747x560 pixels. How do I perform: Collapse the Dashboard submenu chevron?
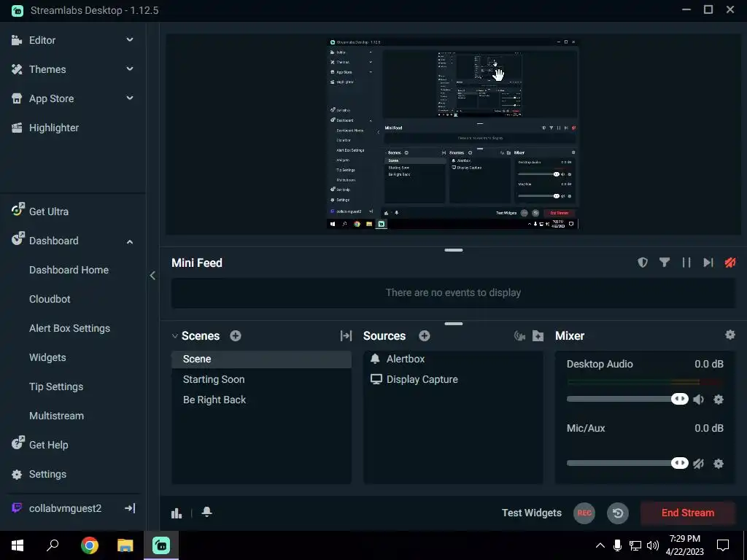[130, 241]
